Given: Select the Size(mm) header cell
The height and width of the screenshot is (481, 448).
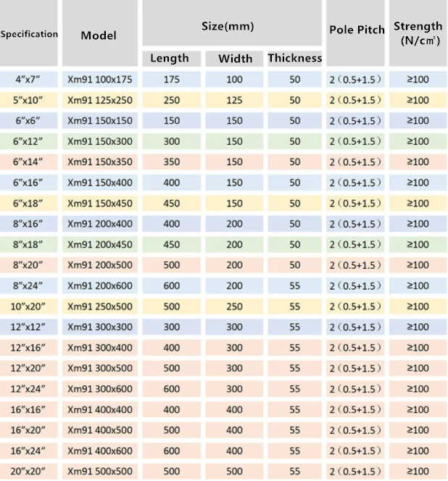Looking at the screenshot, I should click(x=232, y=26).
